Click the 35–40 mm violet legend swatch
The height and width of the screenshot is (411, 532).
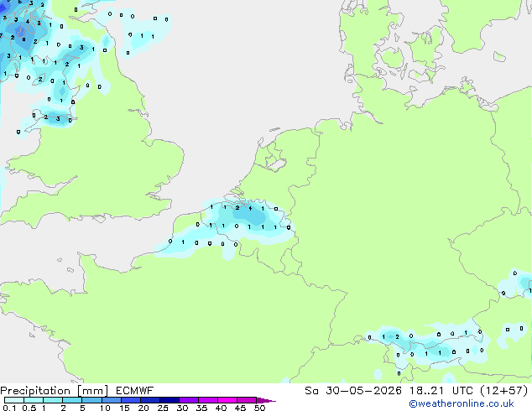pyautogui.click(x=207, y=400)
